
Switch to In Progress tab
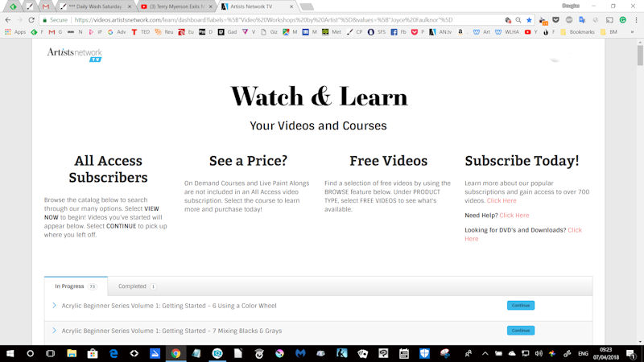[x=76, y=286]
